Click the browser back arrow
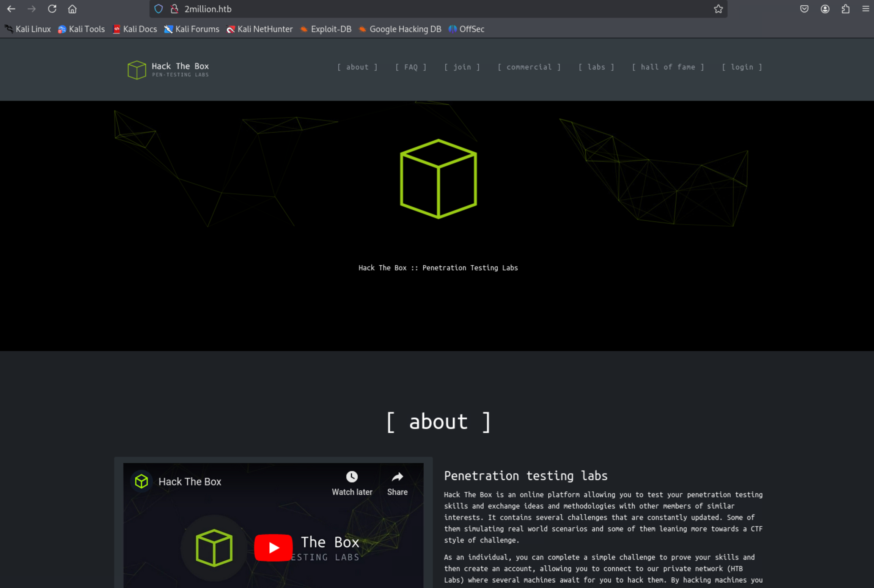This screenshot has width=874, height=588. (x=11, y=9)
